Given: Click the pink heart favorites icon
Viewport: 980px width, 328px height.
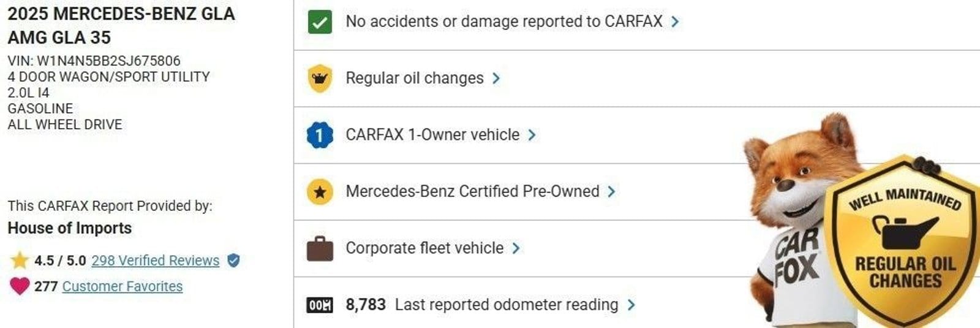Looking at the screenshot, I should coord(20,286).
